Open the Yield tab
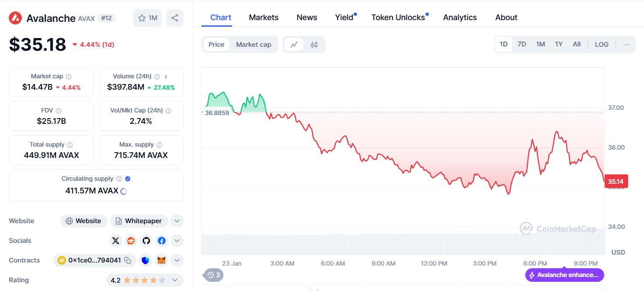 point(344,18)
